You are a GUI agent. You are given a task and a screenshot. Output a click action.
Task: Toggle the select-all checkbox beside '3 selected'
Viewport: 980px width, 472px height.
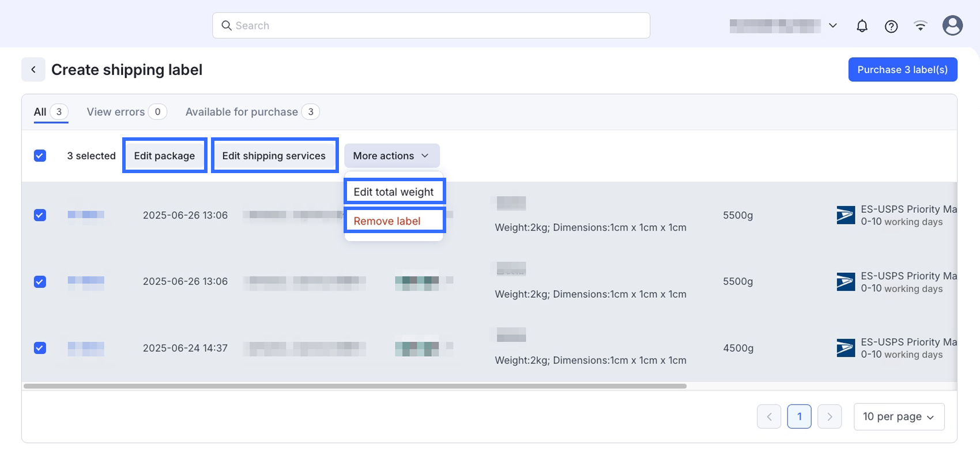(40, 156)
